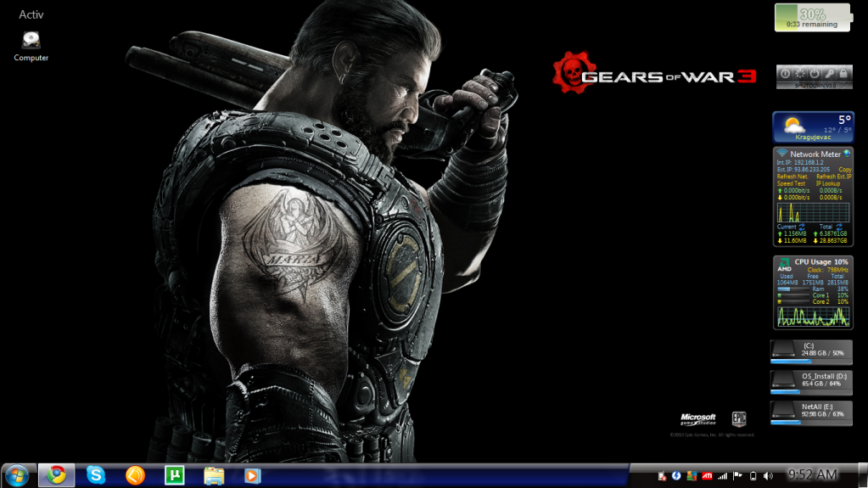Open the ATI Catalyst tray icon

pos(707,476)
